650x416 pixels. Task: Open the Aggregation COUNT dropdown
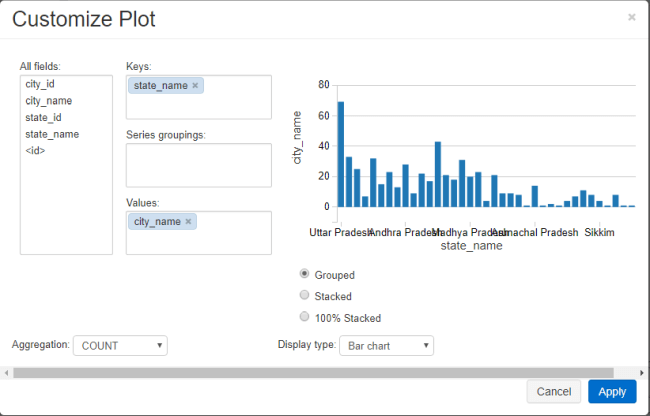pos(120,346)
